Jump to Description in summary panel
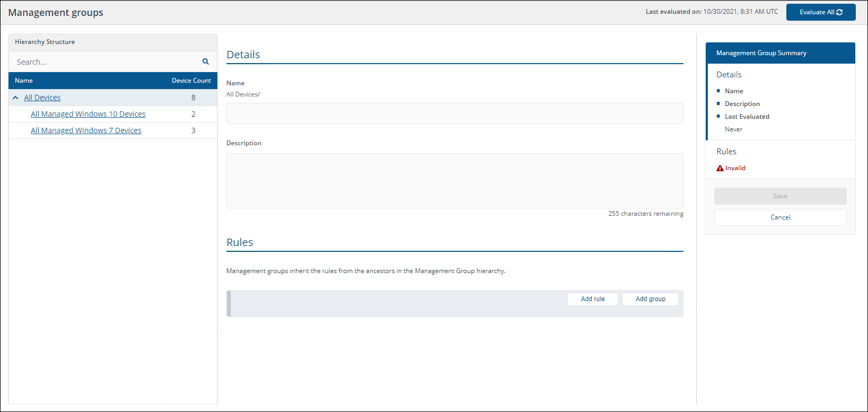The width and height of the screenshot is (868, 412). 742,104
